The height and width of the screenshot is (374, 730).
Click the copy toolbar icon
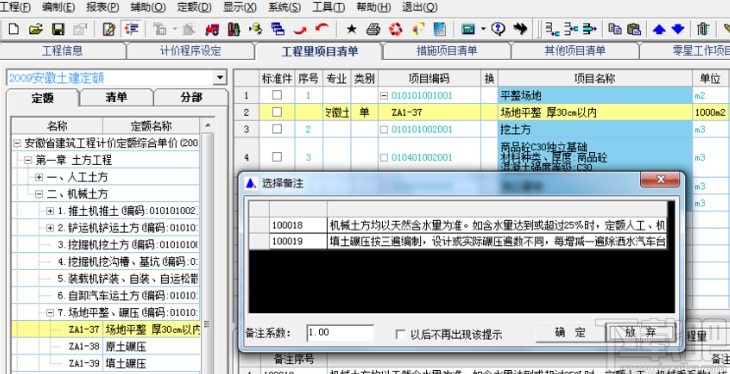[615, 29]
